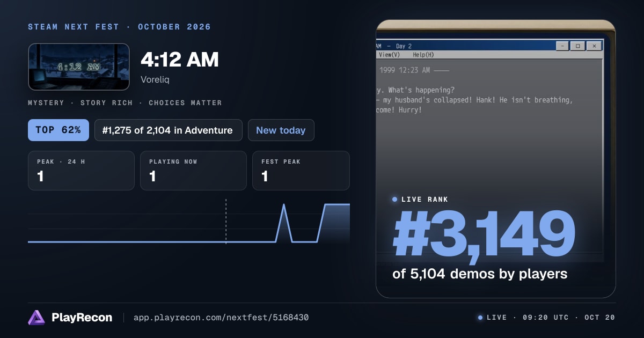Select the MYSTERY tag

point(46,103)
